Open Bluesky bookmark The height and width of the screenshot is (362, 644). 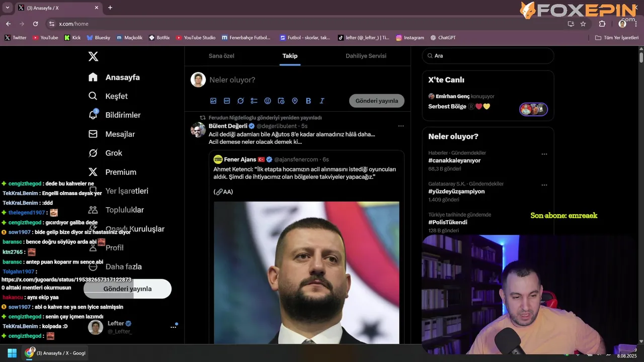tap(99, 38)
